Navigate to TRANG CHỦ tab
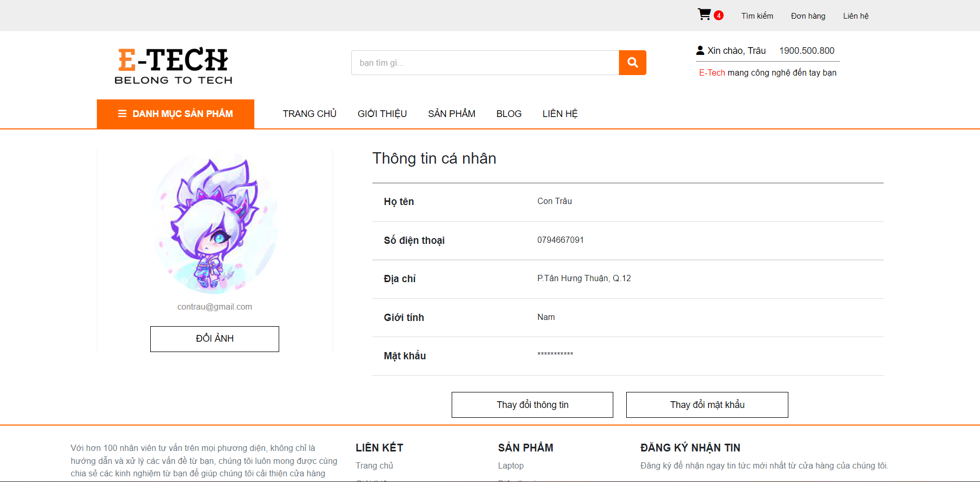 point(309,113)
